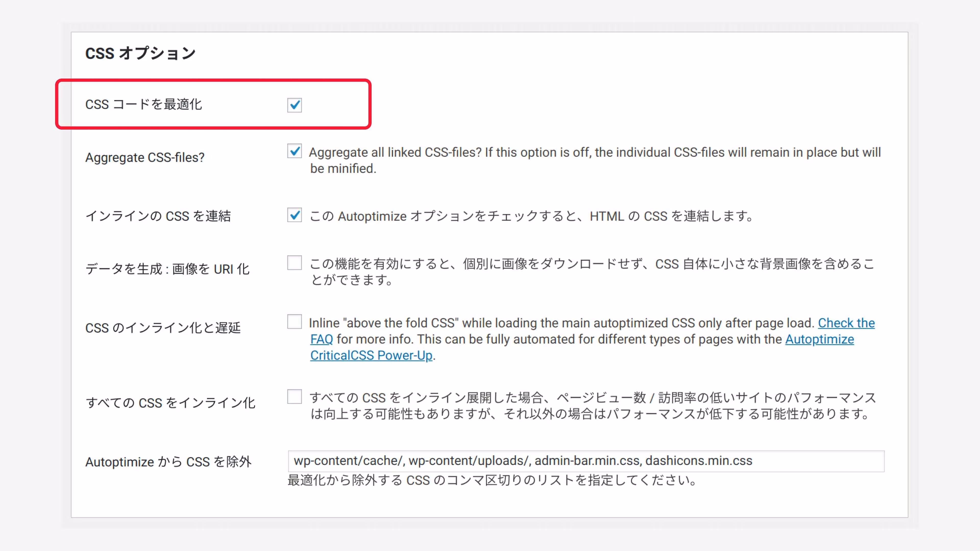Image resolution: width=980 pixels, height=551 pixels.
Task: Click the CSS コードを最適化 label text
Action: click(x=143, y=104)
